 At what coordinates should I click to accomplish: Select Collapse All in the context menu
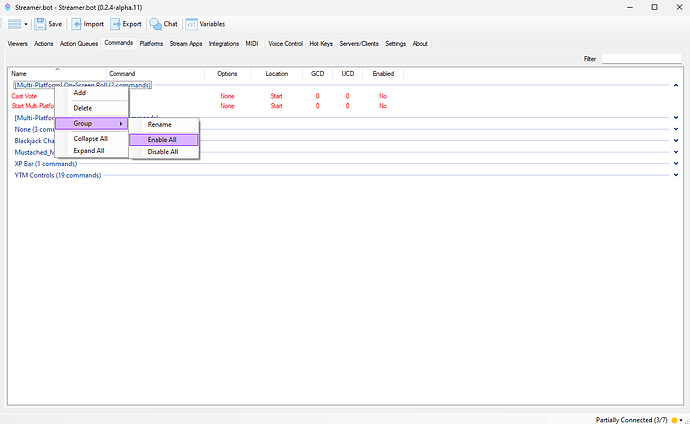point(91,138)
